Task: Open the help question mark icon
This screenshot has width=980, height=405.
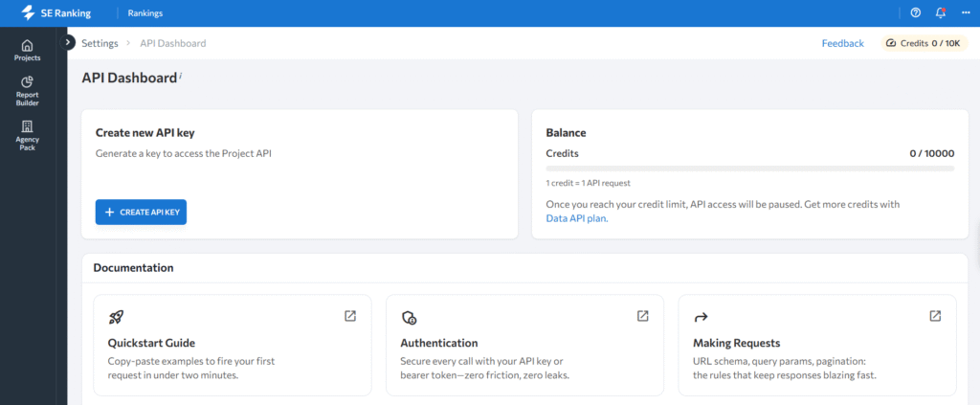Action: (915, 13)
